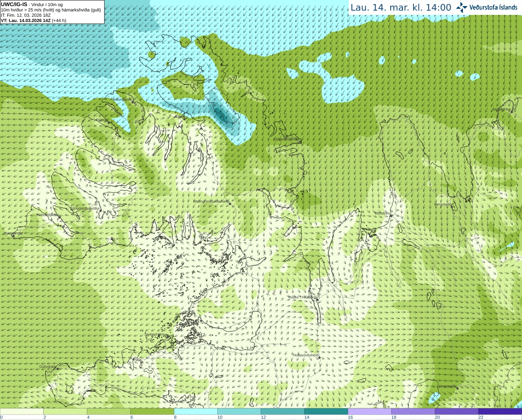Click the 10–12 m/s teal legend swatch

(x=239, y=411)
